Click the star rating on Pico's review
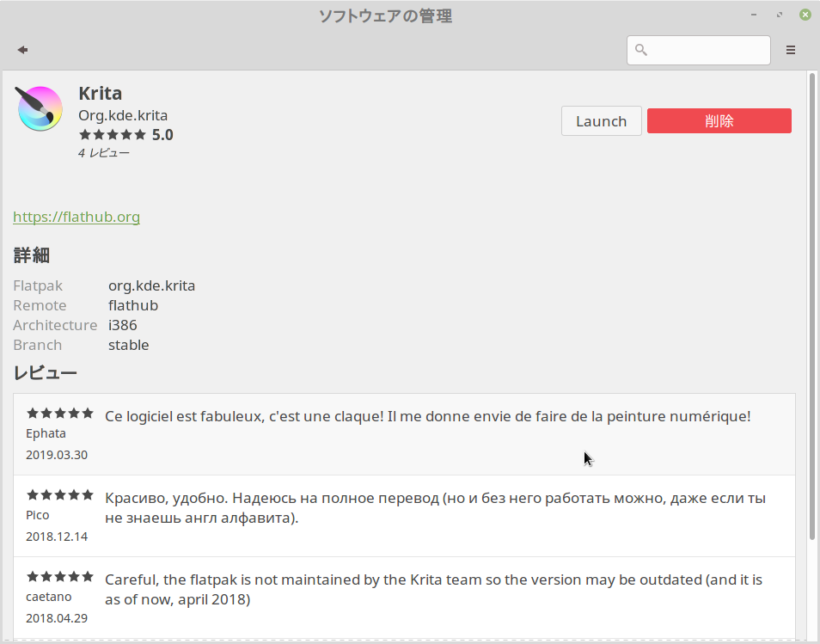This screenshot has height=644, width=820. [x=60, y=495]
